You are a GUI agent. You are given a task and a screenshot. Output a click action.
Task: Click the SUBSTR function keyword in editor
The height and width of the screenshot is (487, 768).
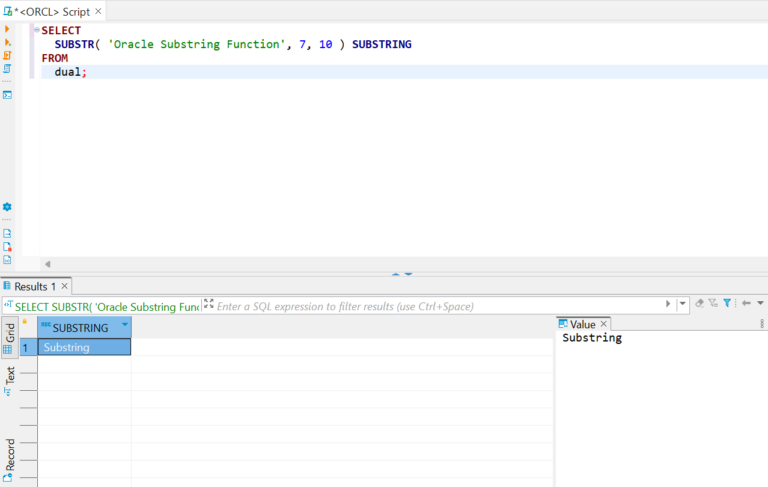[x=74, y=44]
